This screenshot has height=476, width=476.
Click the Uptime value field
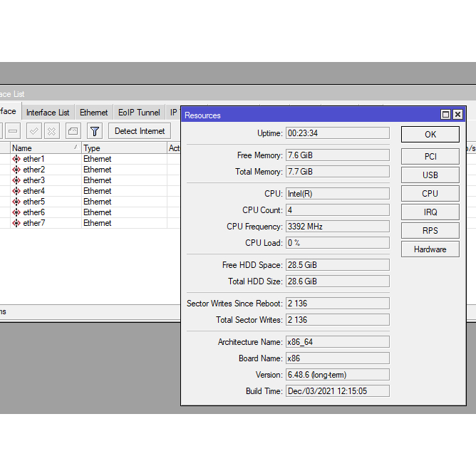tap(337, 133)
